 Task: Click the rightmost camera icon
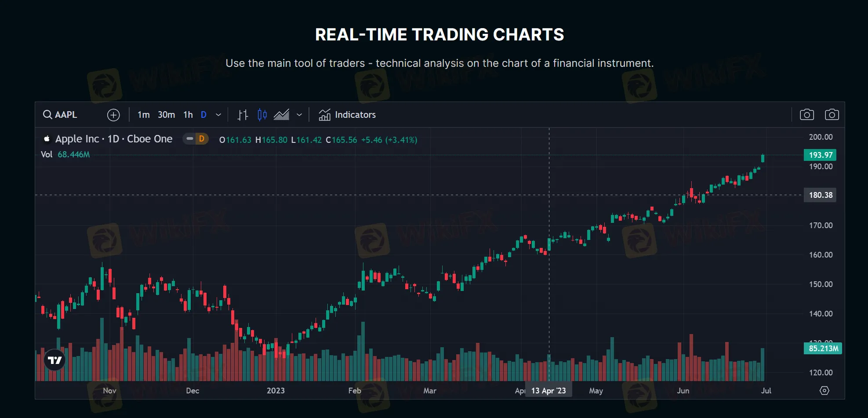832,114
